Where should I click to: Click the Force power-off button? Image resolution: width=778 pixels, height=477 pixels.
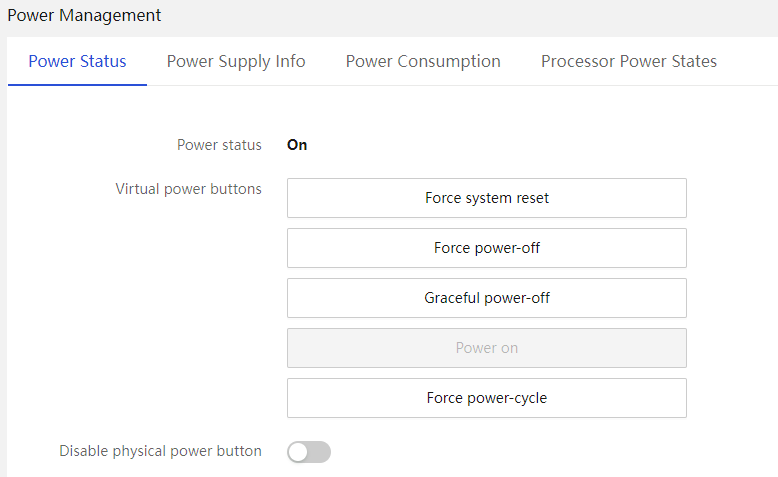coord(487,248)
